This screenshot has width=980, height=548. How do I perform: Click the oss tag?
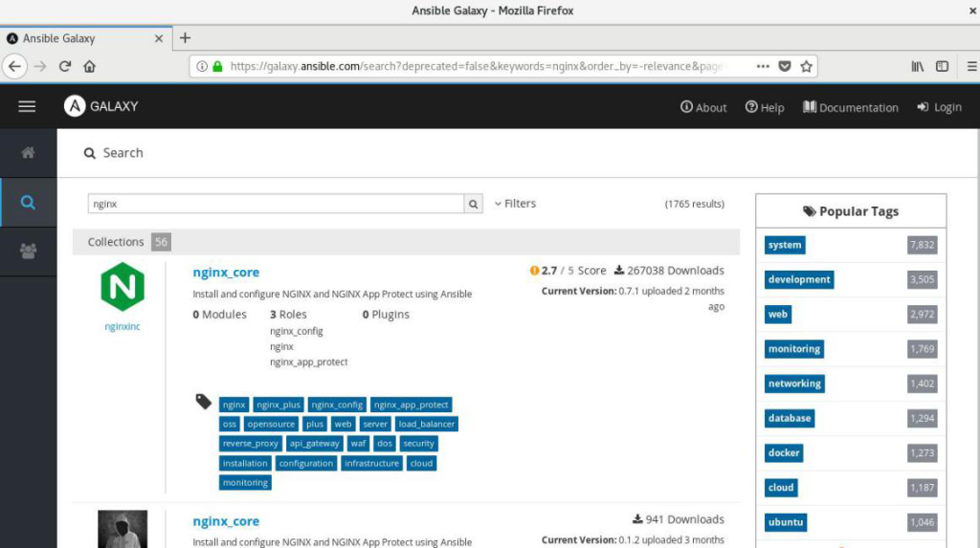tap(230, 425)
